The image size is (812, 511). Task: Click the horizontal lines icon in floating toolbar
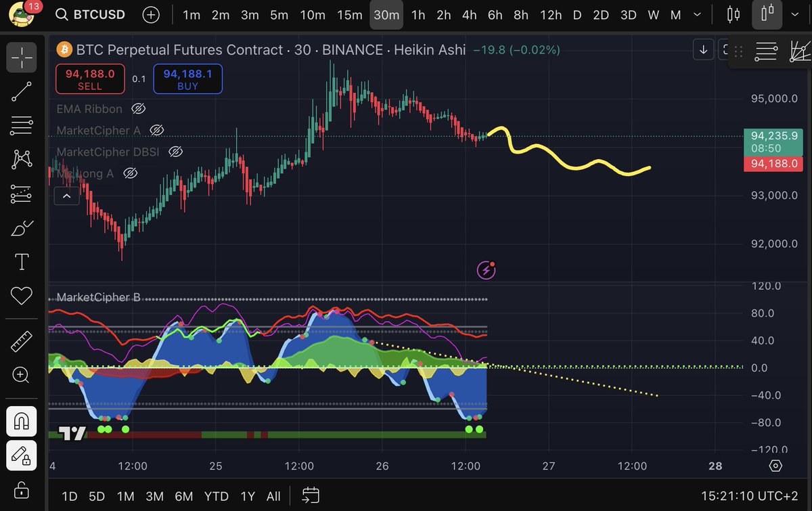(766, 51)
